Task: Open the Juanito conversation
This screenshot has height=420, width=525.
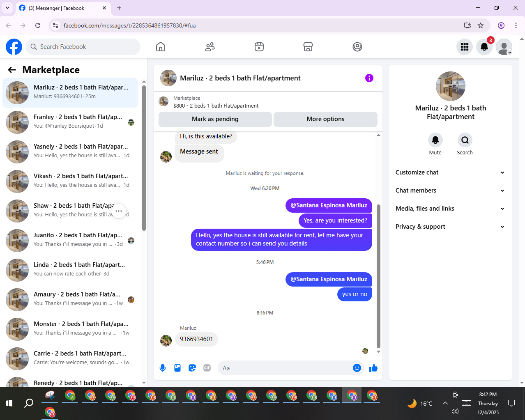Action: (x=70, y=241)
